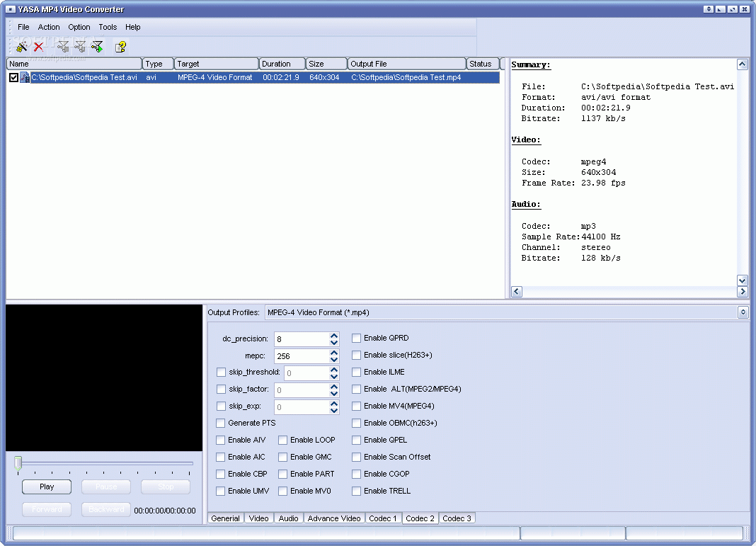
Task: Open the File menu
Action: 23,27
